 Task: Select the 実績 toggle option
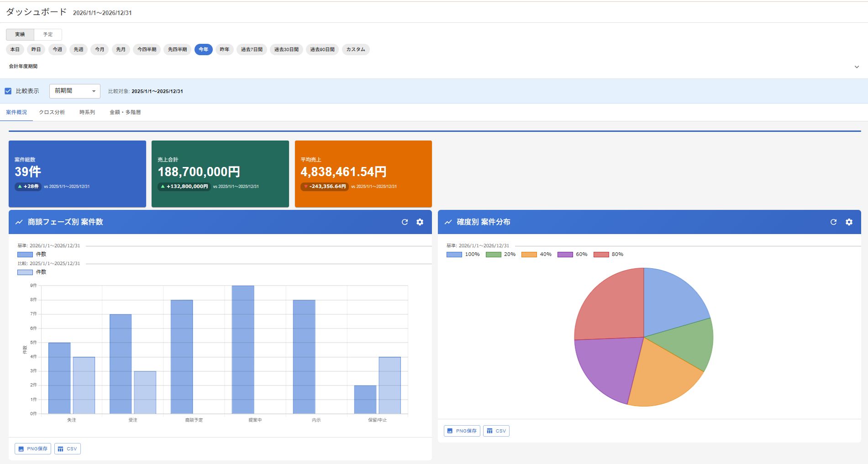click(x=20, y=35)
